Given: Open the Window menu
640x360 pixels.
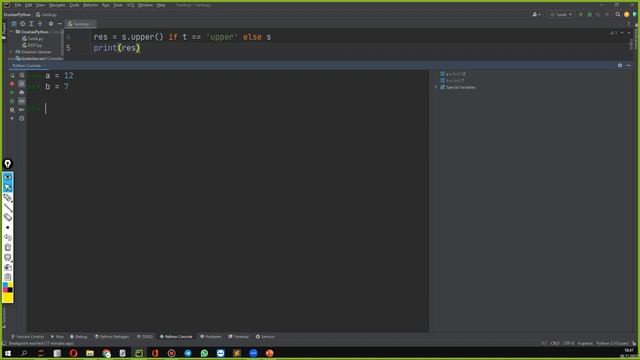Looking at the screenshot, I should (x=145, y=5).
